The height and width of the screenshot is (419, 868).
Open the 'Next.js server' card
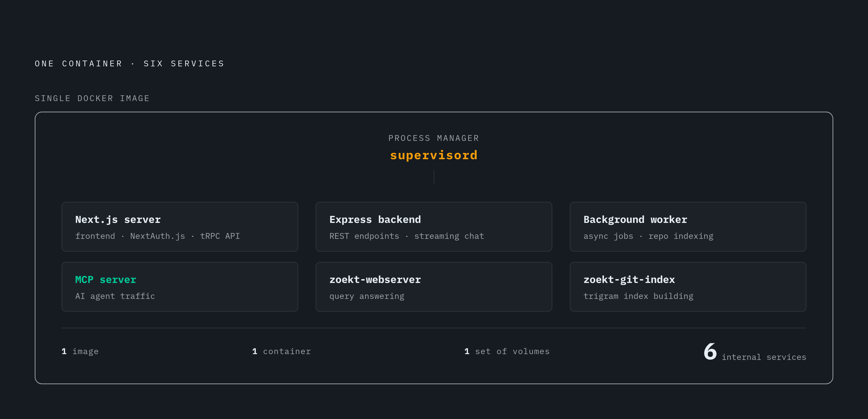pos(180,227)
